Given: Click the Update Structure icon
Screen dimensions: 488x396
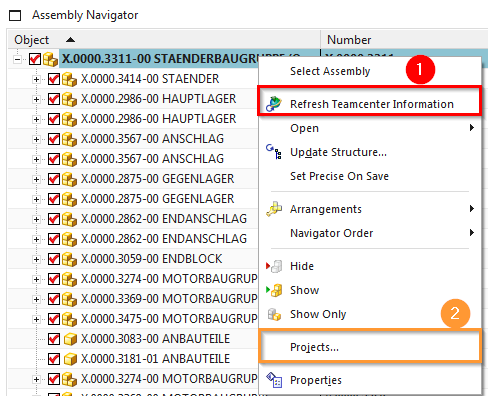Looking at the screenshot, I should (274, 152).
